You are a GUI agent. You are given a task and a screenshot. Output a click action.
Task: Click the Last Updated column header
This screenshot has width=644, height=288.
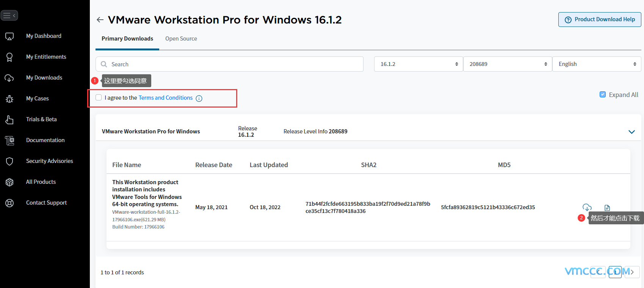pyautogui.click(x=269, y=165)
